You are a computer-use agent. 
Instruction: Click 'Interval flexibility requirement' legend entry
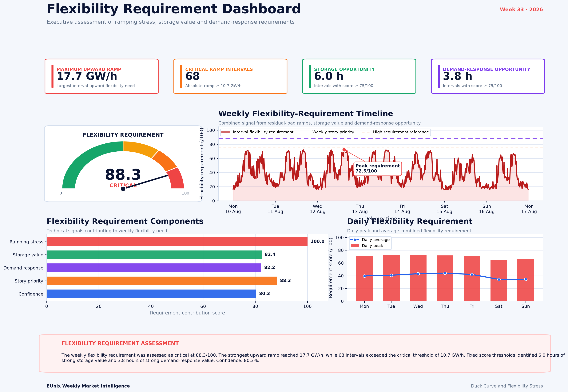click(257, 132)
